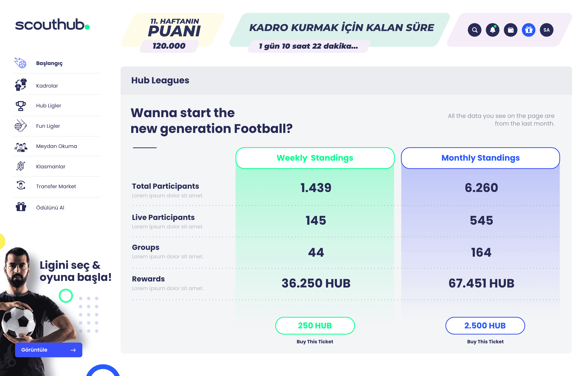Click monthly total participants value 6.260

click(481, 188)
